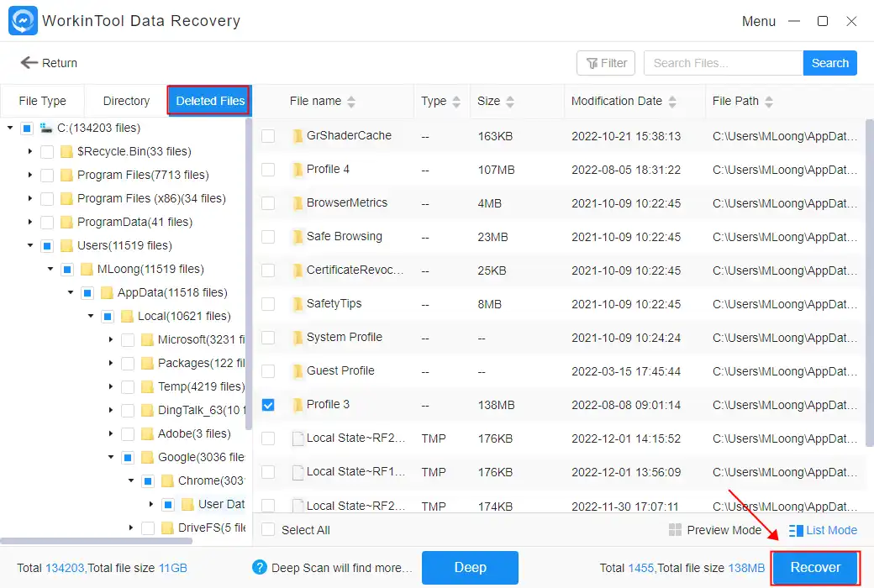Click the SafetyTips folder icon
The image size is (874, 588).
pos(297,304)
